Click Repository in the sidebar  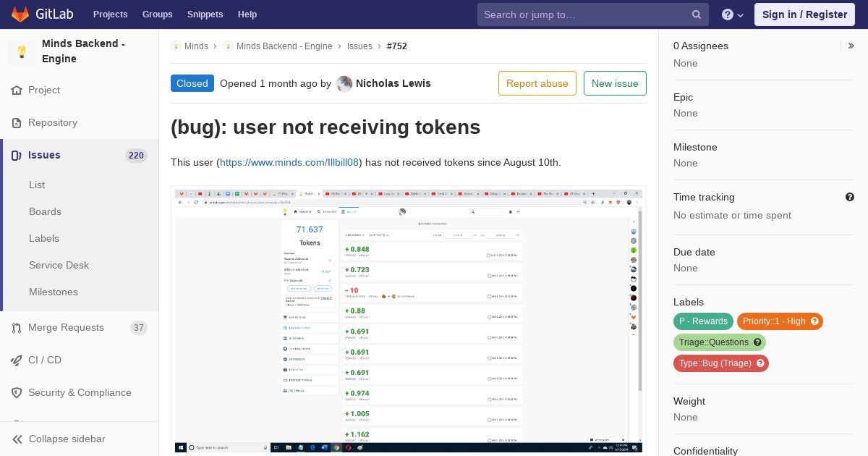point(53,123)
